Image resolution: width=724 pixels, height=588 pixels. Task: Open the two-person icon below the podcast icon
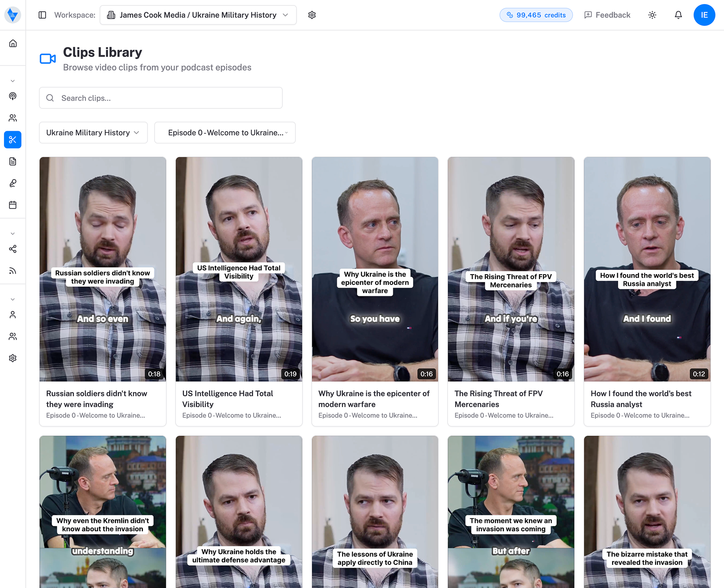[13, 118]
